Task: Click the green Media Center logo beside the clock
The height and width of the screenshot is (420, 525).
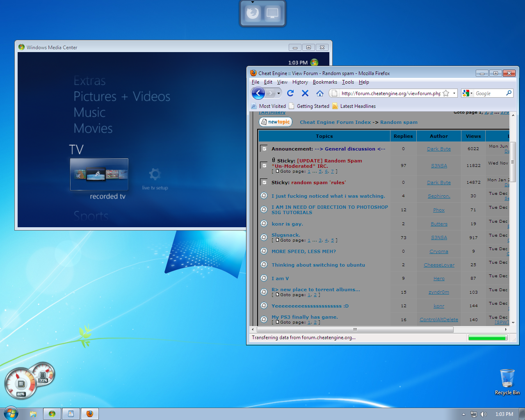Action: point(314,62)
